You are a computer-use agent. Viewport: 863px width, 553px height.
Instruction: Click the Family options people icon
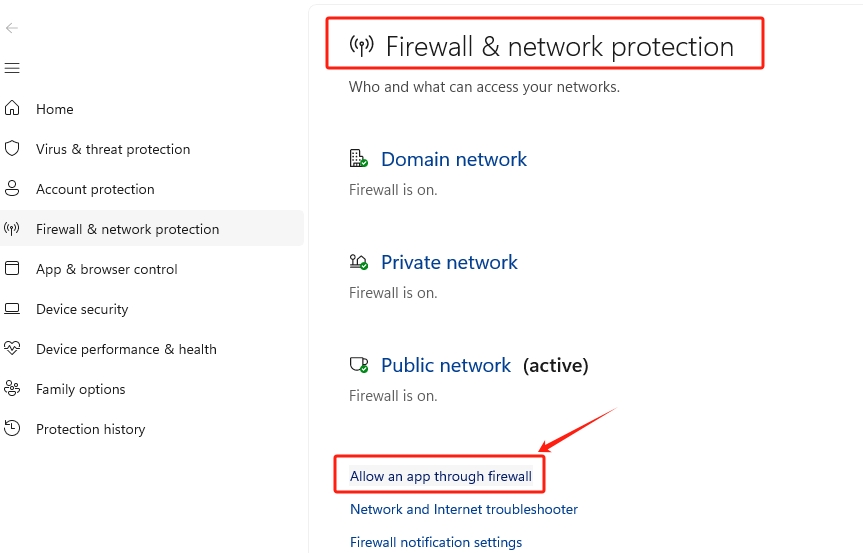(x=12, y=388)
